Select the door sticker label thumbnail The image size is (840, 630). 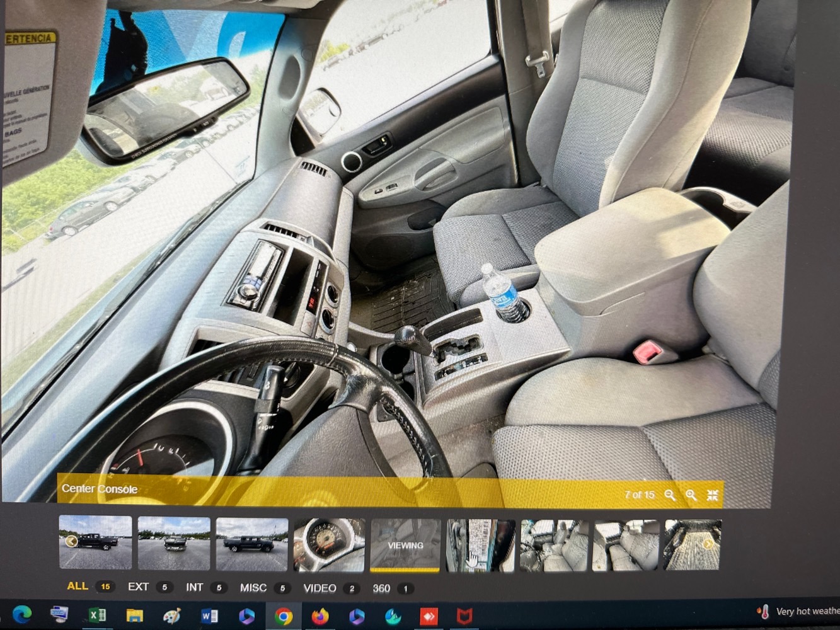[x=480, y=546]
